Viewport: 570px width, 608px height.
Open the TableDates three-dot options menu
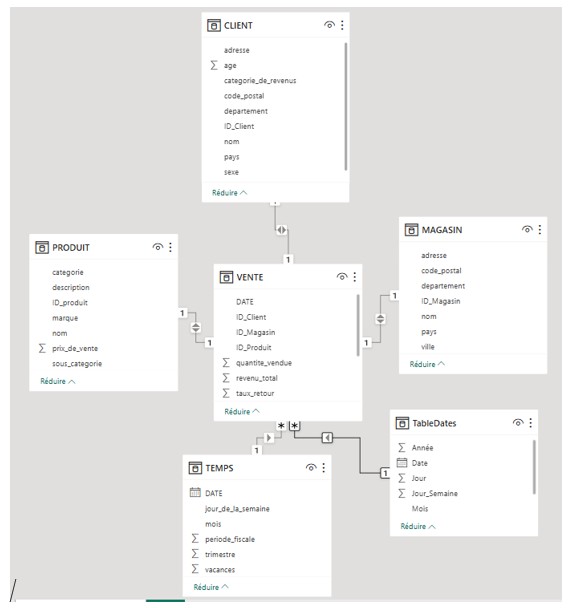[x=530, y=423]
